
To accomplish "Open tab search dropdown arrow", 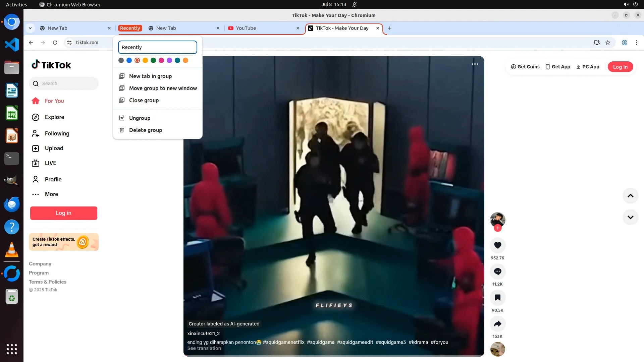I will pyautogui.click(x=30, y=28).
